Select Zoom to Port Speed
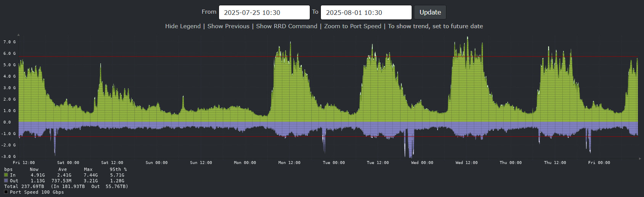The image size is (644, 197). (x=353, y=26)
